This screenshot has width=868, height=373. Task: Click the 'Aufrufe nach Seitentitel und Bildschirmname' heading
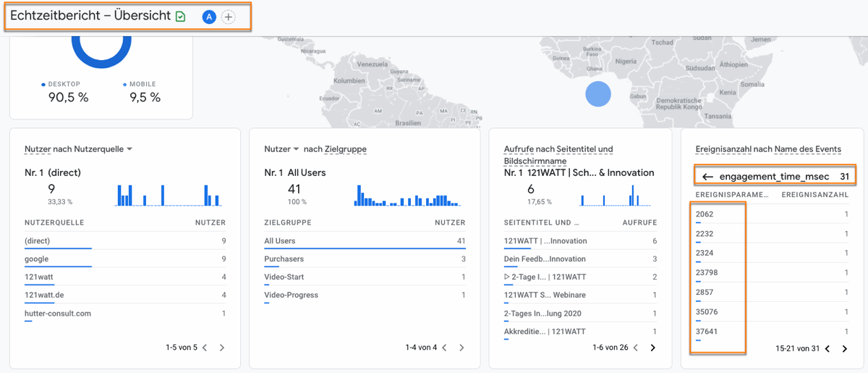point(558,155)
